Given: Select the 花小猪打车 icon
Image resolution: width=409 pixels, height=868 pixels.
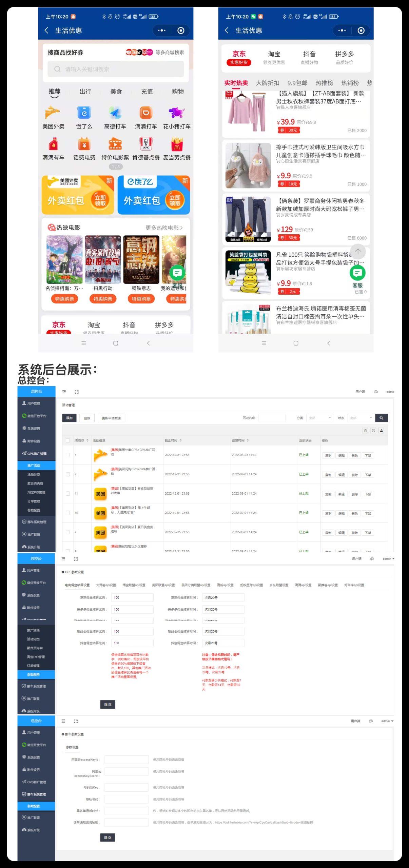Looking at the screenshot, I should tap(177, 113).
